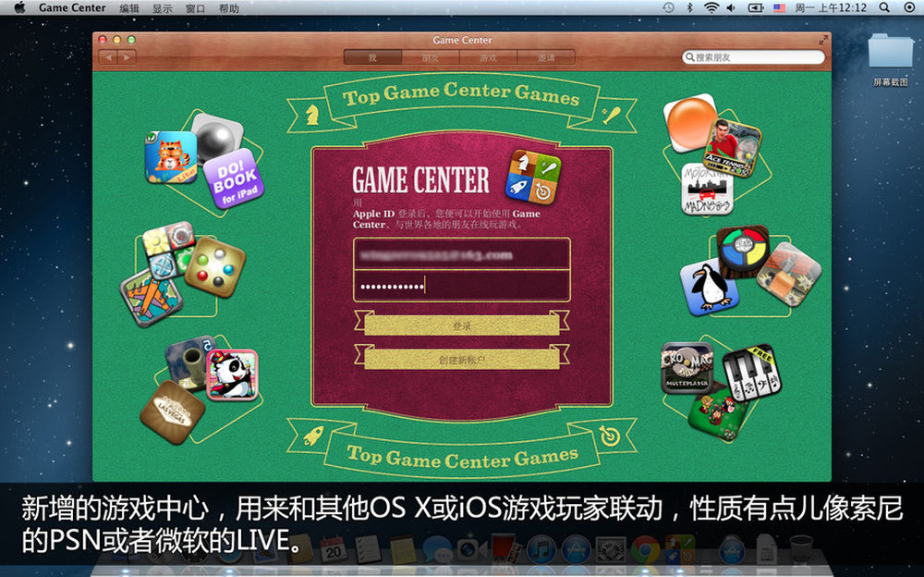This screenshot has height=577, width=924.
Task: Focus the Apple ID email field
Action: 461,254
